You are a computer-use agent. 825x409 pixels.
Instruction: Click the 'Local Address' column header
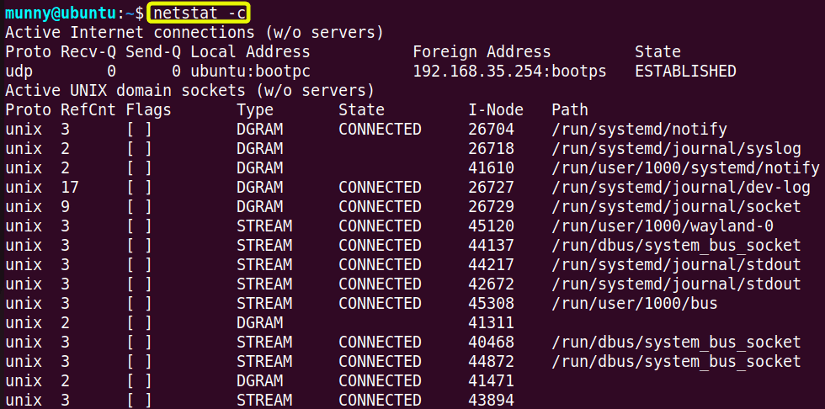tap(250, 52)
